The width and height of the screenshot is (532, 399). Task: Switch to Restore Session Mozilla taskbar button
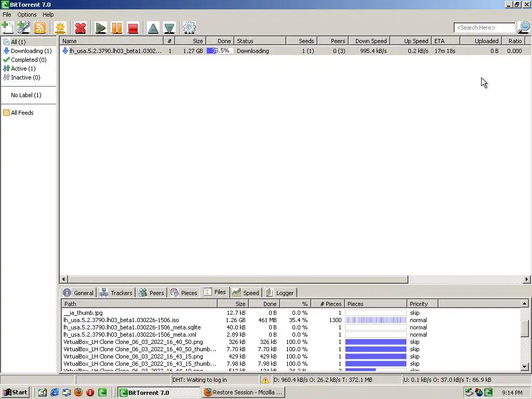(x=244, y=393)
